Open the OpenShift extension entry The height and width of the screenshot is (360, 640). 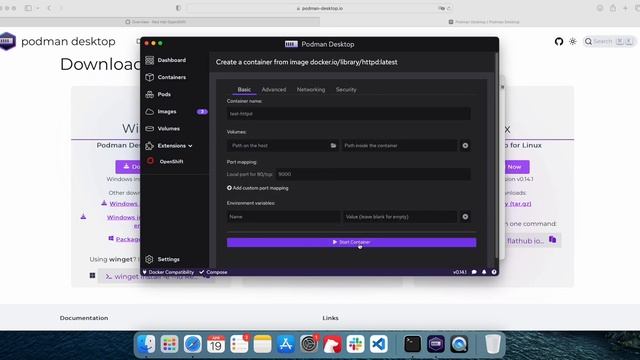click(166, 161)
